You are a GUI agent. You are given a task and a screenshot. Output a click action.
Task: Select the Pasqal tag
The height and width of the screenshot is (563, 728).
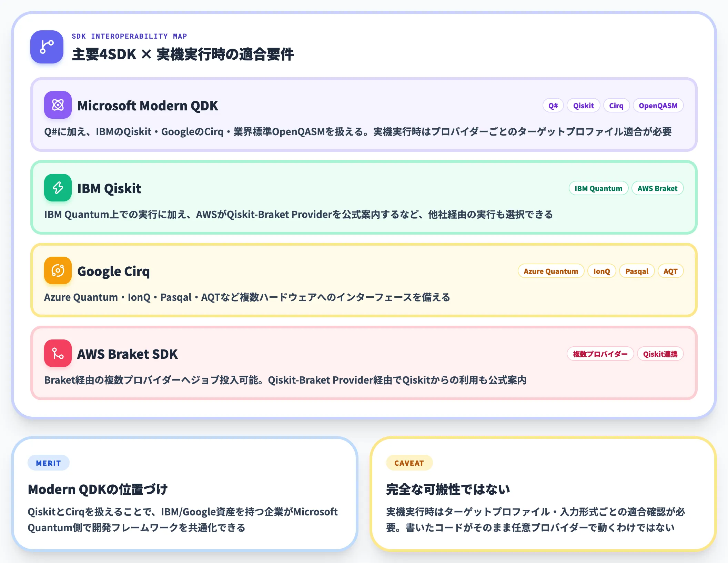click(637, 271)
